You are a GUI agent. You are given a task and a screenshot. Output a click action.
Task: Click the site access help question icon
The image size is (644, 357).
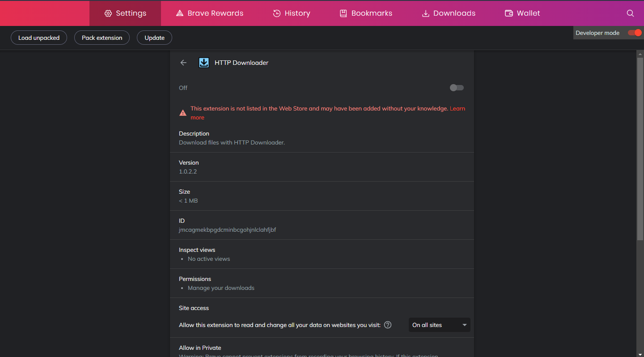[x=388, y=325]
